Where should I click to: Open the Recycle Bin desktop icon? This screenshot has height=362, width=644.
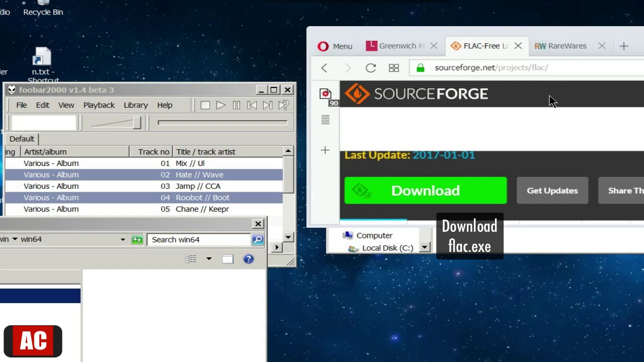point(43,8)
